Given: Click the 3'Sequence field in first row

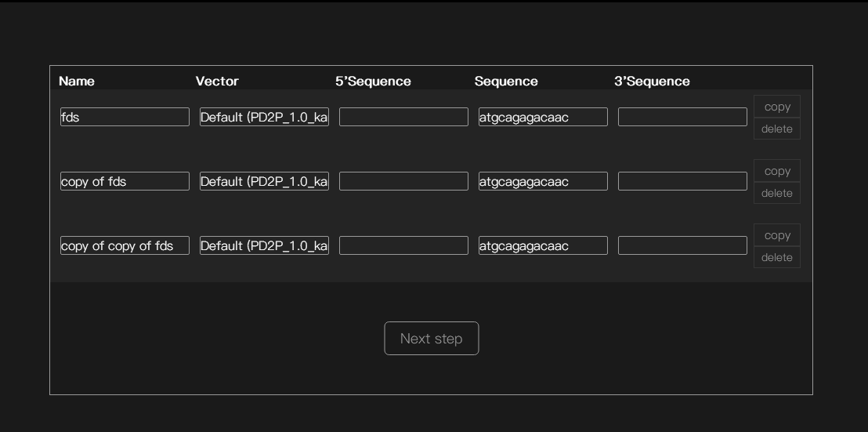Looking at the screenshot, I should [x=682, y=117].
